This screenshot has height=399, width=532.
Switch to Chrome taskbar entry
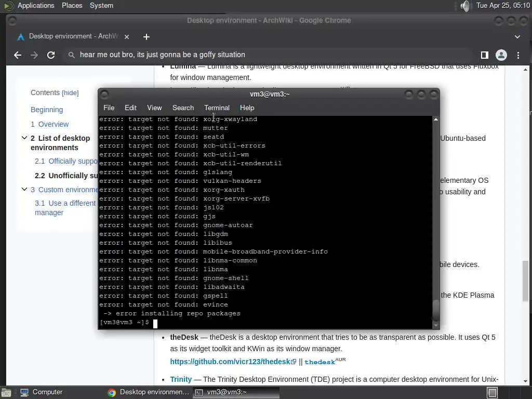point(148,392)
